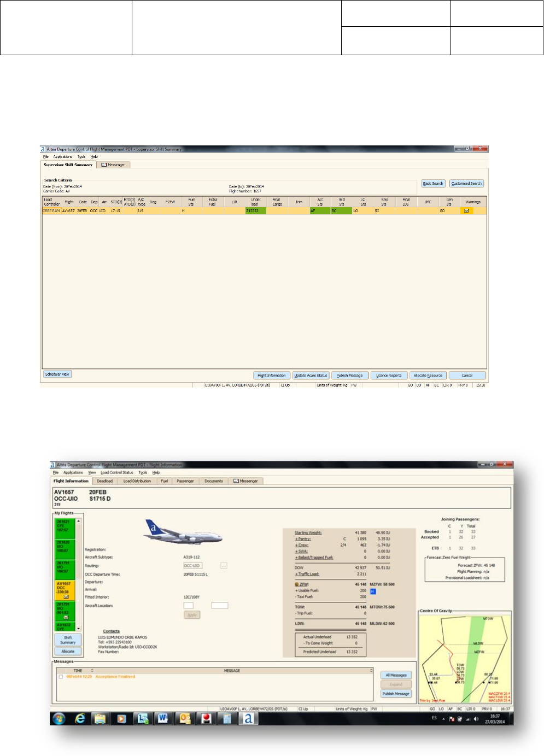
Task: Click Scheduler View button
Action: (57, 374)
